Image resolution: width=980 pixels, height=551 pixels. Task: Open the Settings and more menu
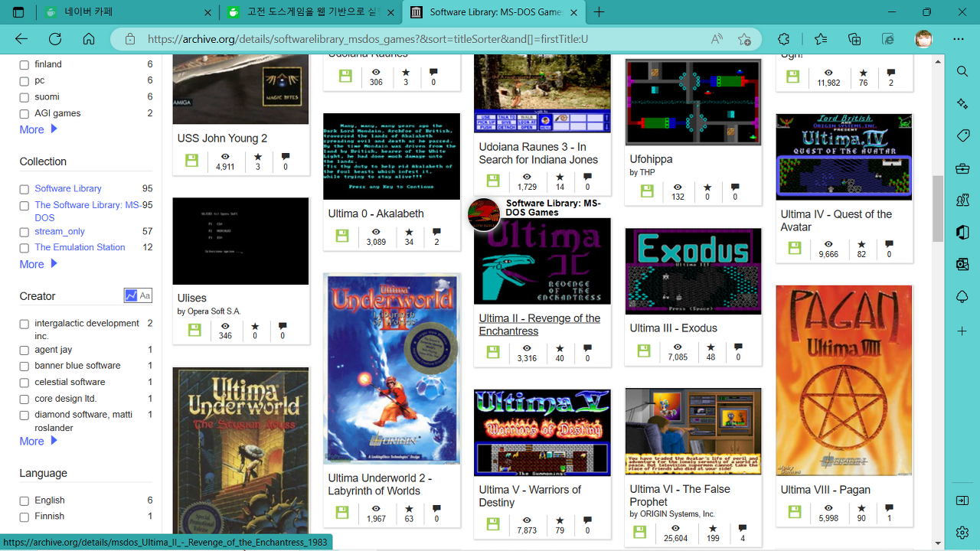(959, 39)
